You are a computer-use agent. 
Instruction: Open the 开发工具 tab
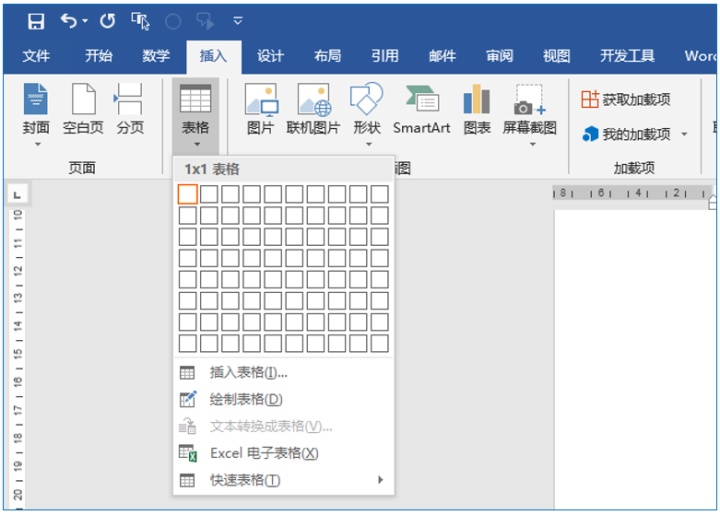tap(627, 56)
